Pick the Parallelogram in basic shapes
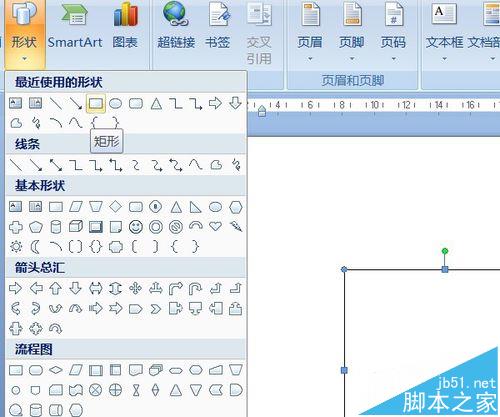Screen dimensions: 500x417 click(x=76, y=207)
